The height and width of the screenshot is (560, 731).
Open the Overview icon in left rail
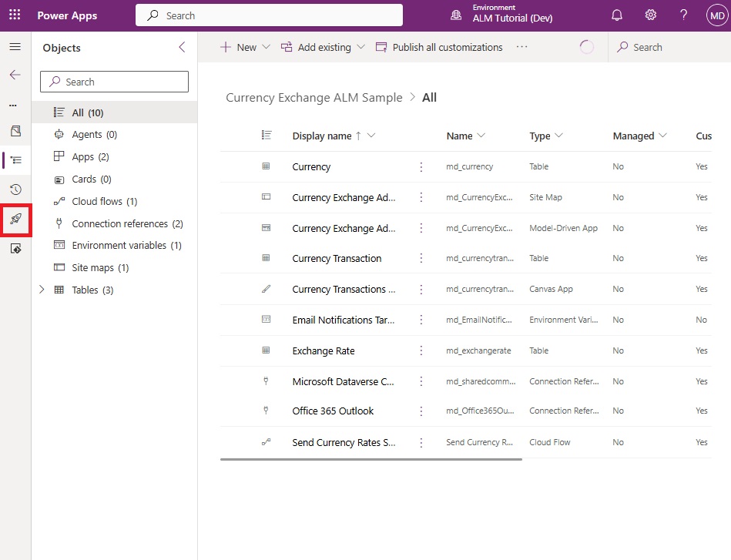click(15, 131)
